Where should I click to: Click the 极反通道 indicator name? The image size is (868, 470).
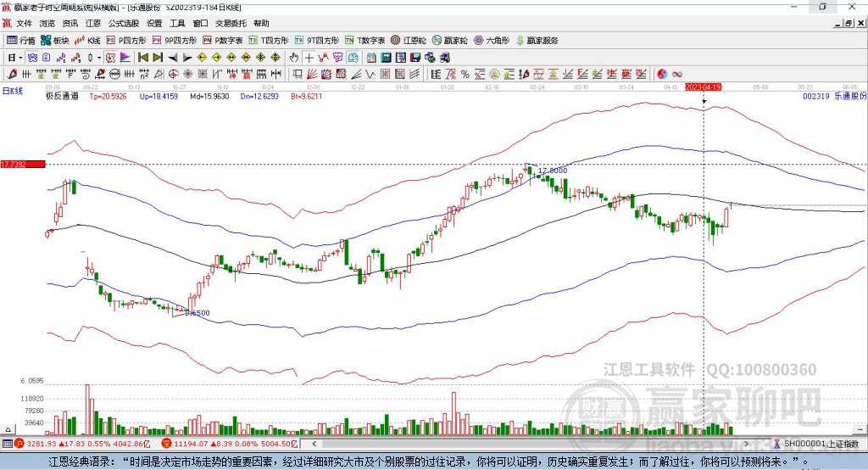pos(62,96)
